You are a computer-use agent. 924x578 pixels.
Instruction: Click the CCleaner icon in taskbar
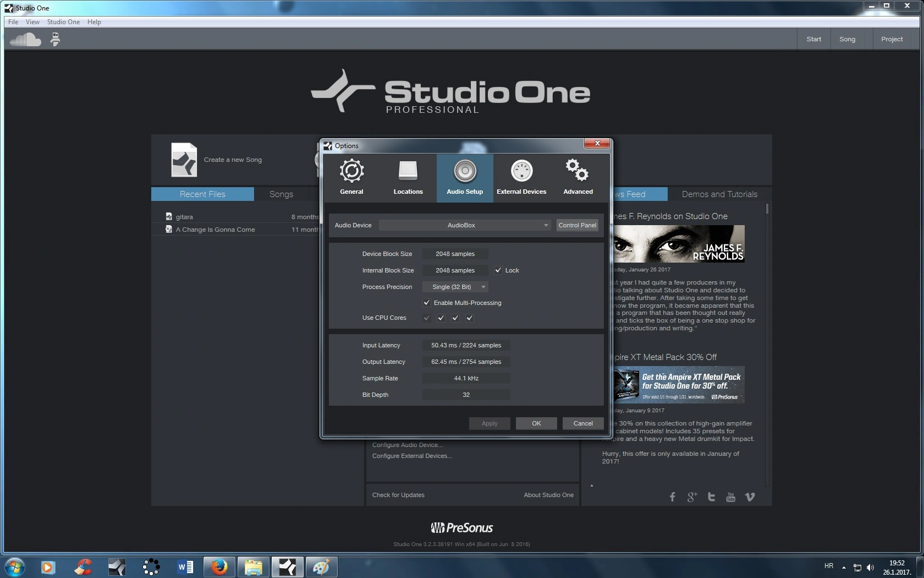[83, 567]
